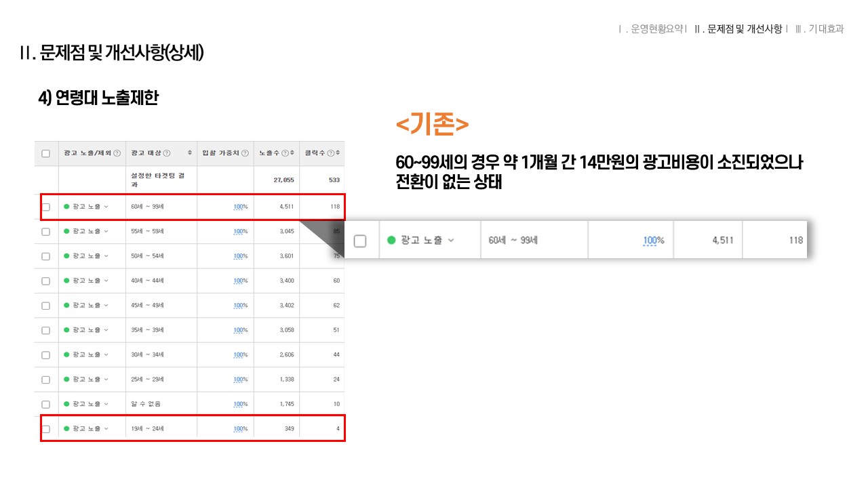
Task: Select checkbox for 30세 ~ 34세 row
Action: (46, 355)
